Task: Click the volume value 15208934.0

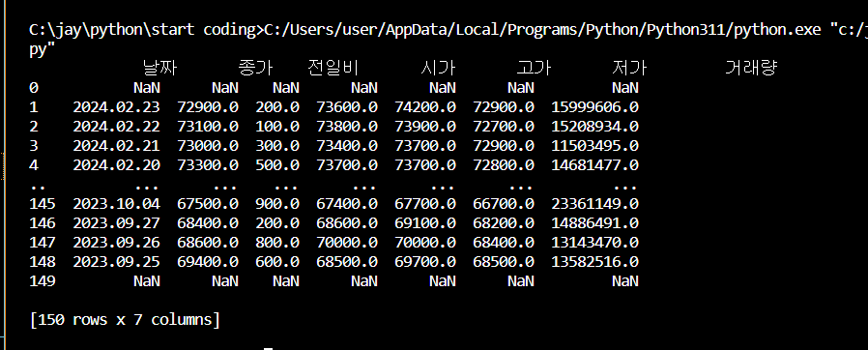Action: click(594, 127)
